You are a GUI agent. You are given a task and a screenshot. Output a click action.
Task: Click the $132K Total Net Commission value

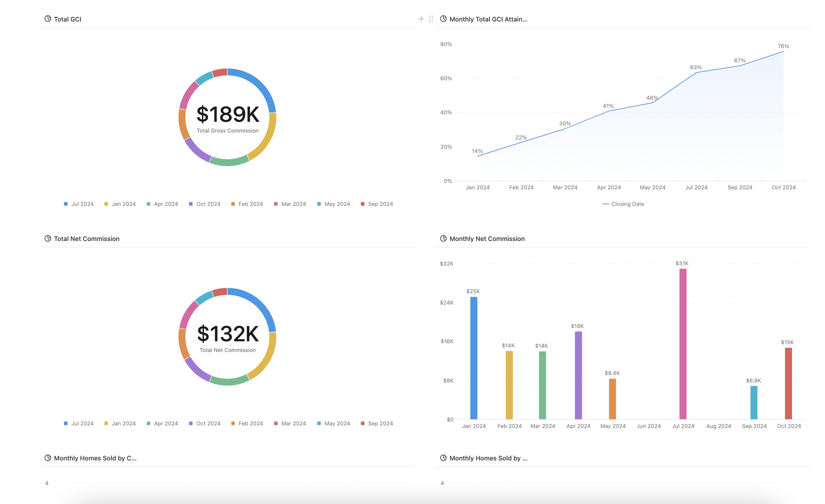pos(228,334)
